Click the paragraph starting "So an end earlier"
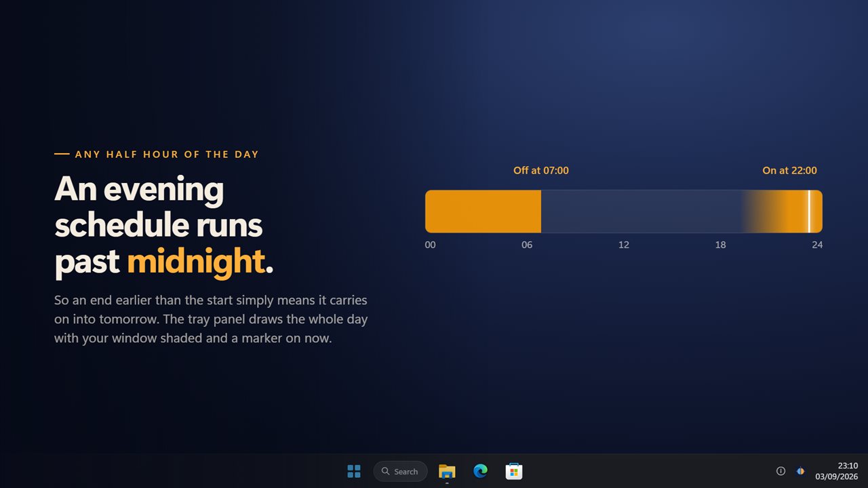The width and height of the screenshot is (868, 488). click(211, 319)
